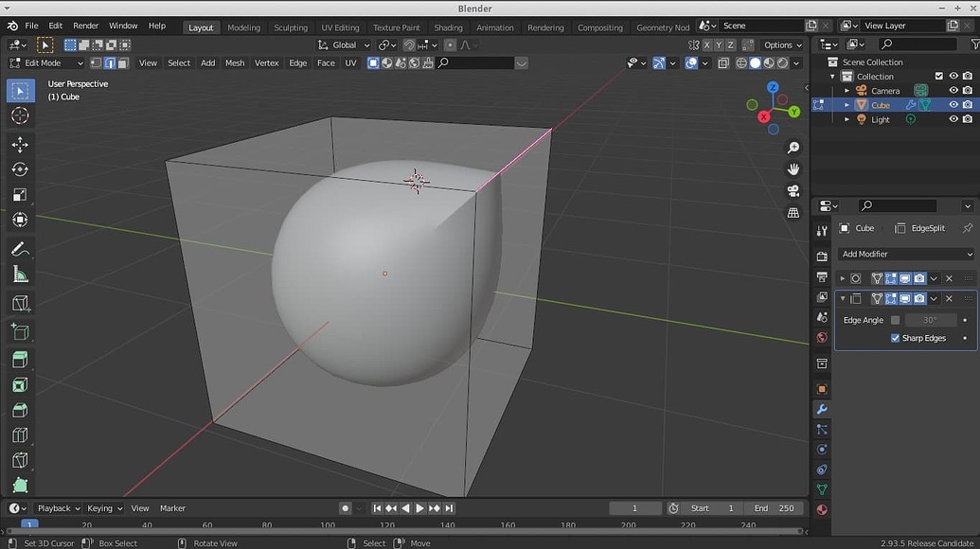Select the Knife tool
Screen dimensions: 980x549
tap(20, 460)
